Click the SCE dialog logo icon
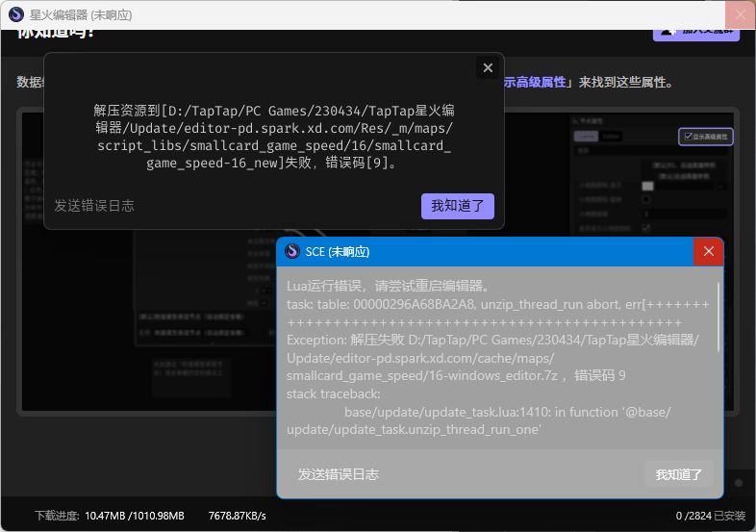 pyautogui.click(x=292, y=251)
